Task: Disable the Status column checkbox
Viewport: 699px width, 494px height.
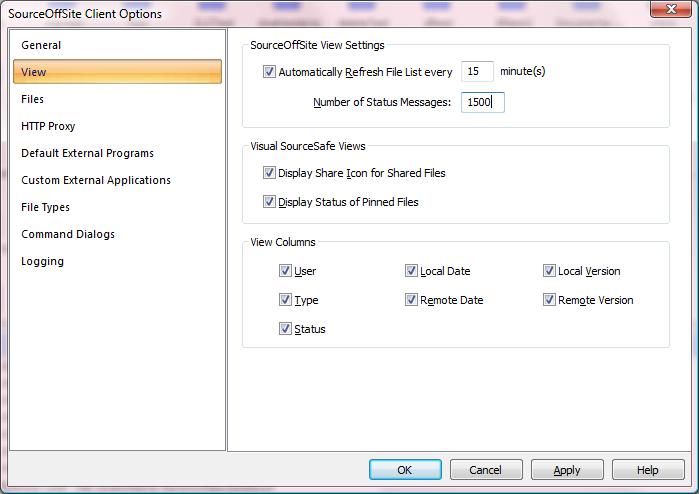Action: click(x=286, y=329)
